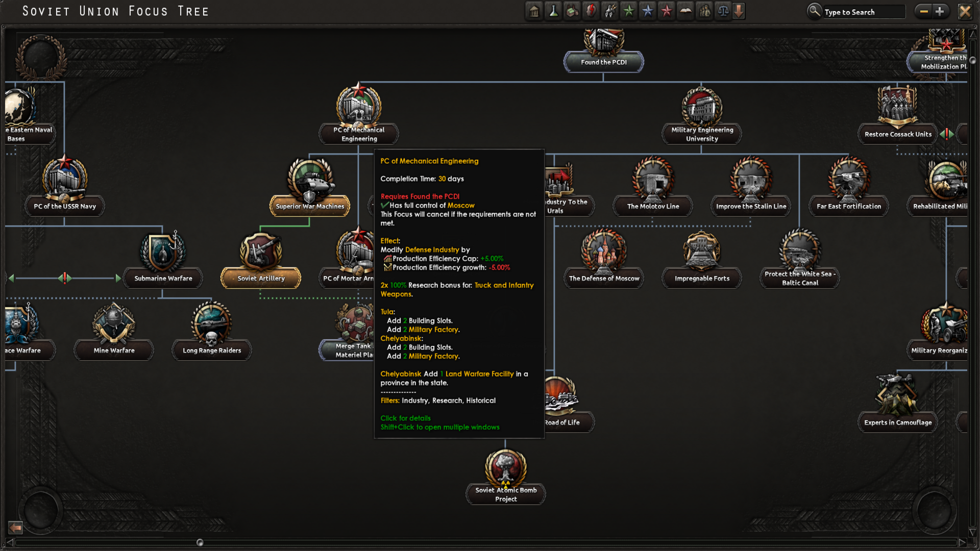Expand more filters with down arrow
The height and width of the screenshot is (551, 980).
[739, 11]
